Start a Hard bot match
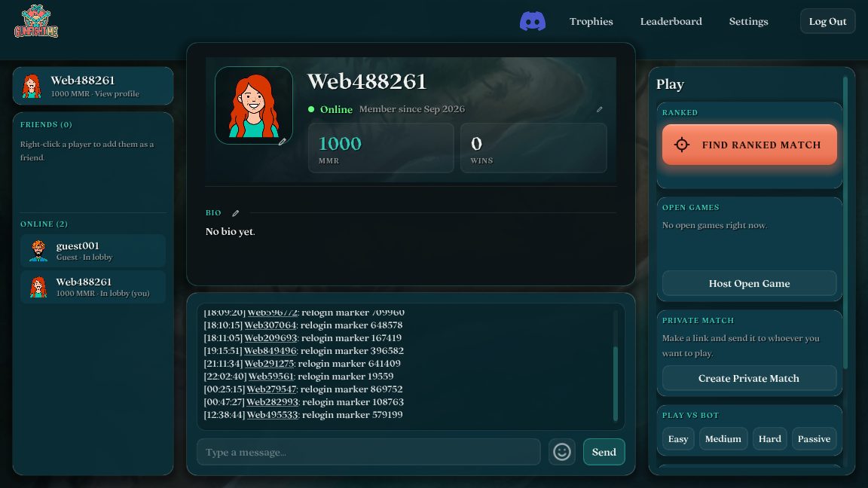The height and width of the screenshot is (488, 868). tap(769, 439)
